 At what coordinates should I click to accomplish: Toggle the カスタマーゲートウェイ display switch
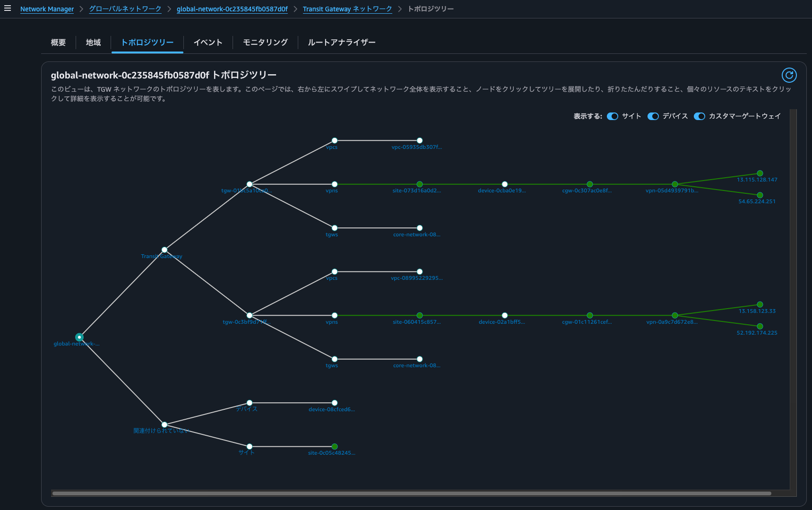pyautogui.click(x=700, y=116)
